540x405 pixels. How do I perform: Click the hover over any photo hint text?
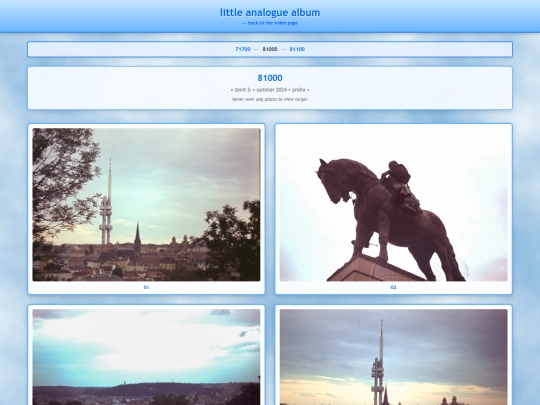(x=270, y=99)
